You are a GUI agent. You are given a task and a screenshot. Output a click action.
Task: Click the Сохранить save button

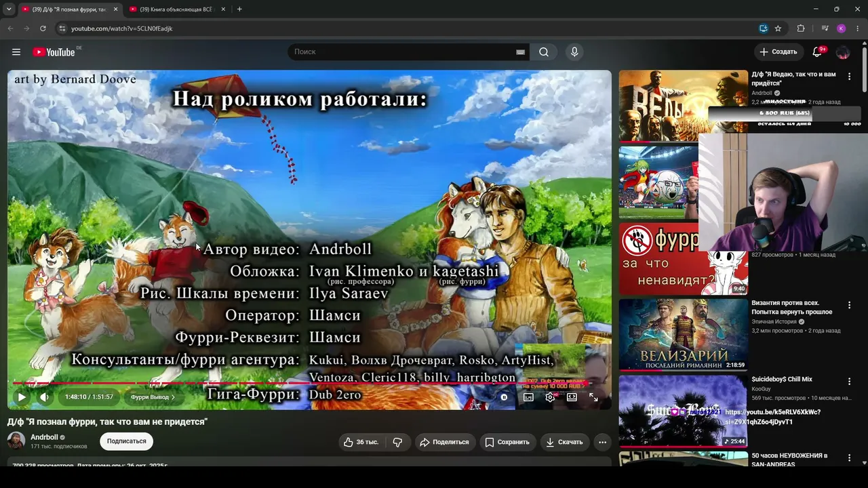tap(507, 442)
